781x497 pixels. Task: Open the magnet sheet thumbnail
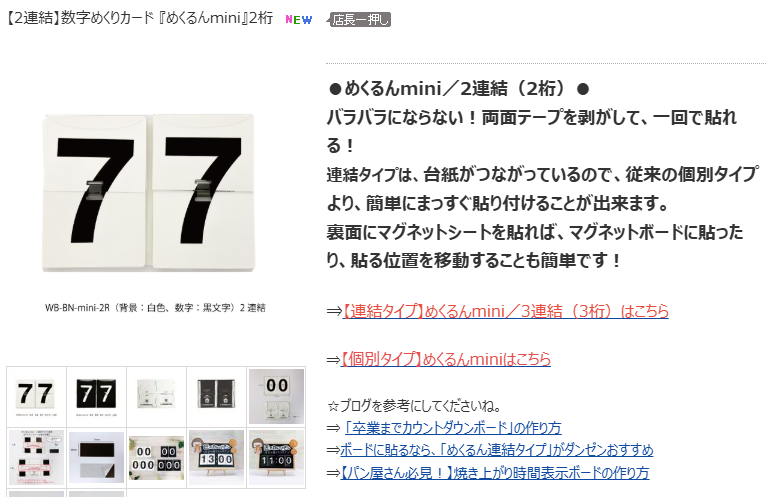pyautogui.click(x=96, y=457)
